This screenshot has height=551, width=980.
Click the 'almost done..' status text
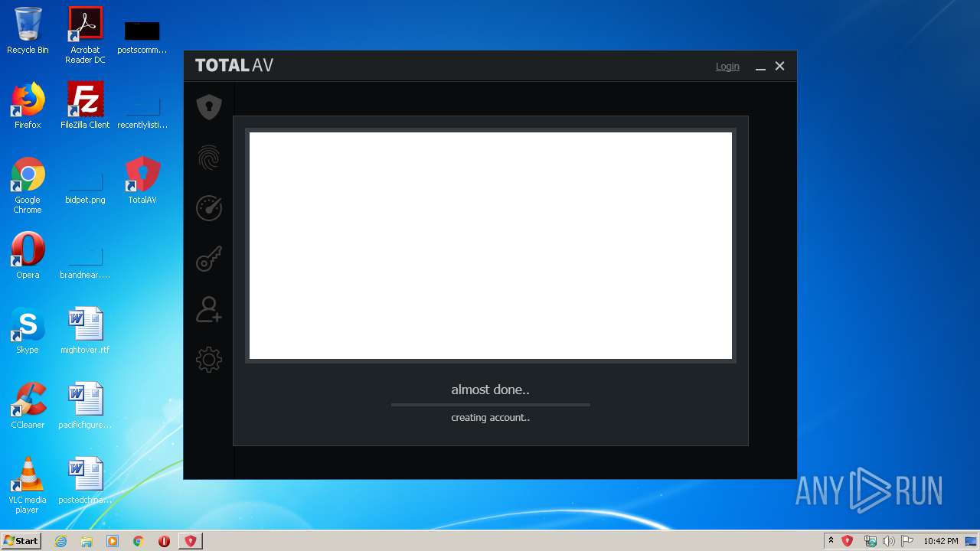pos(490,390)
